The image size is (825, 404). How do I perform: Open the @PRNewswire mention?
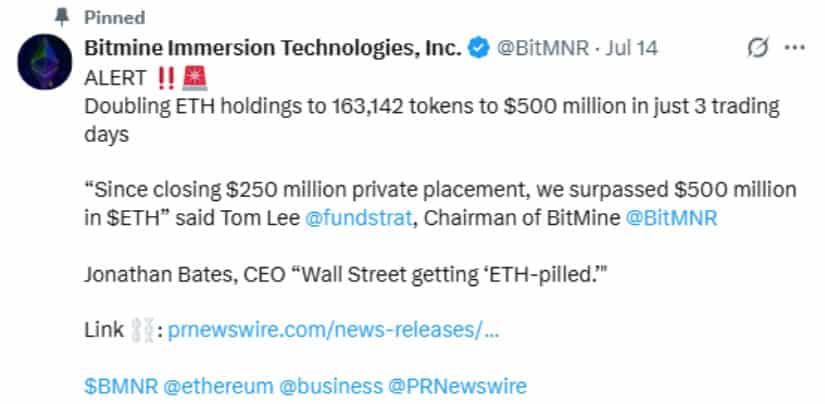tap(458, 386)
